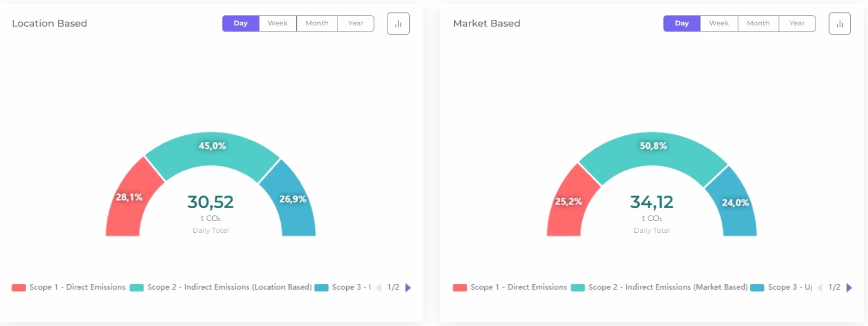Screen dimensions: 868x326
Task: Click the Market Based bar chart icon
Action: [839, 23]
